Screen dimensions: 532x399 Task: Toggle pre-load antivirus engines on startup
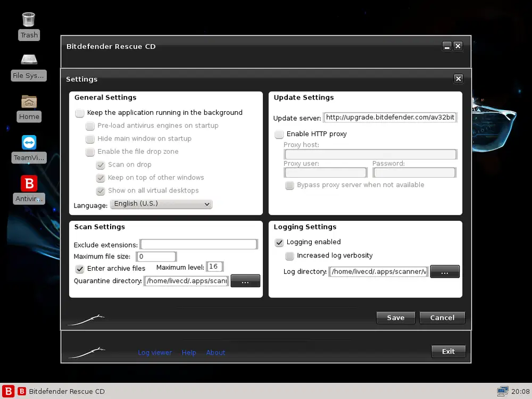click(x=90, y=126)
